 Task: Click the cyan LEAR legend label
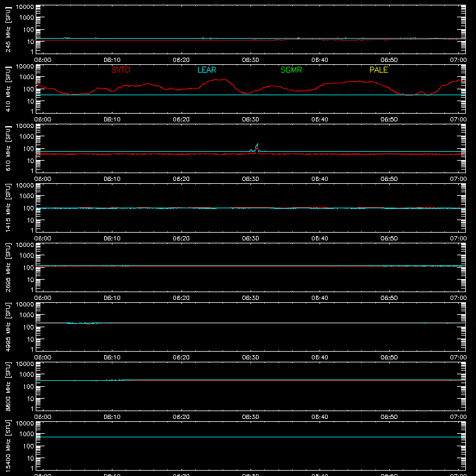click(206, 70)
